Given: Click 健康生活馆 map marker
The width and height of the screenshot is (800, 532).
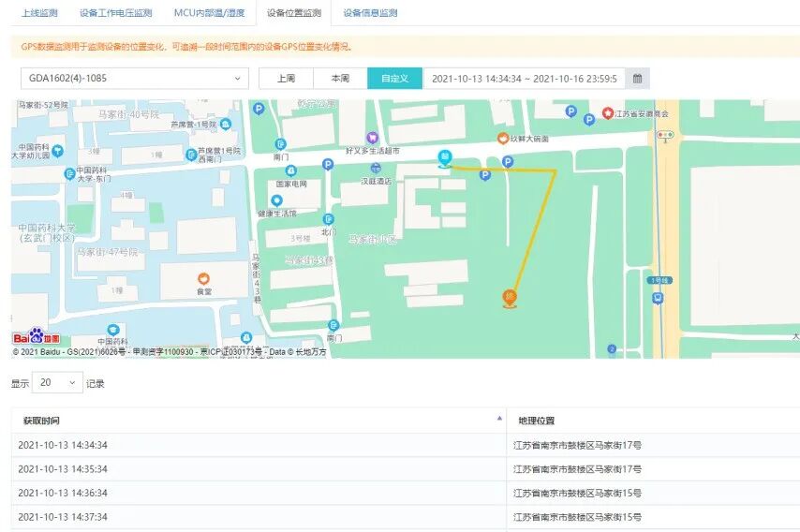Looking at the screenshot, I should tap(276, 200).
